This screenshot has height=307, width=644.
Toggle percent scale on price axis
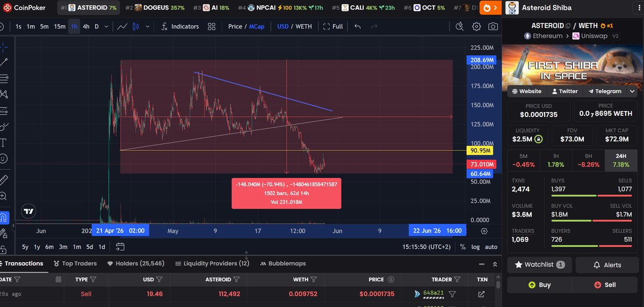[463, 247]
